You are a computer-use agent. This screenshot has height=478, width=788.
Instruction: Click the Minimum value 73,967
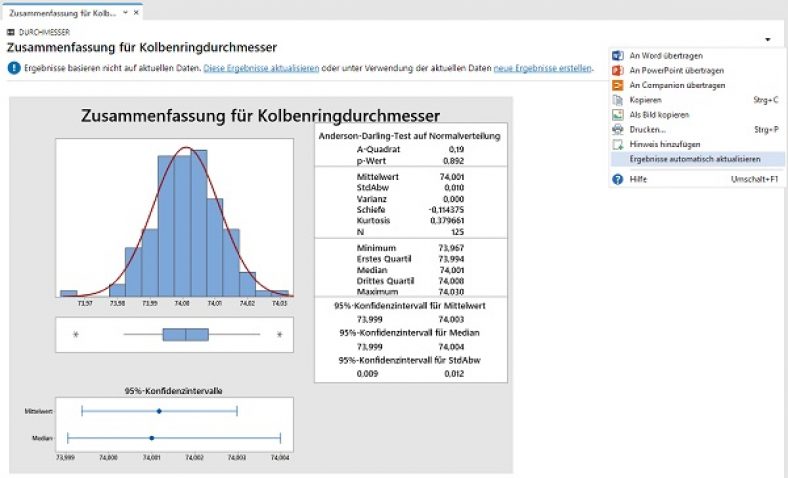[451, 248]
